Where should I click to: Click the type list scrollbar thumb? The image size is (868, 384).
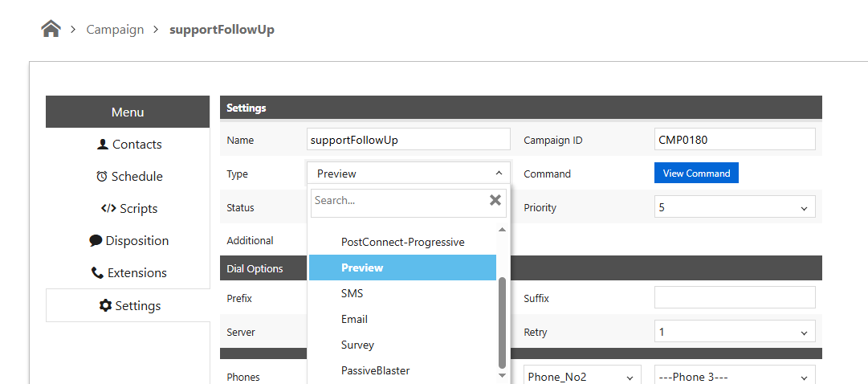503,321
